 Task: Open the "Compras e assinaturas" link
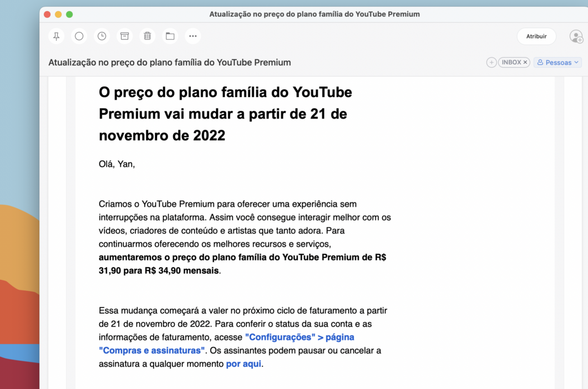coord(152,350)
